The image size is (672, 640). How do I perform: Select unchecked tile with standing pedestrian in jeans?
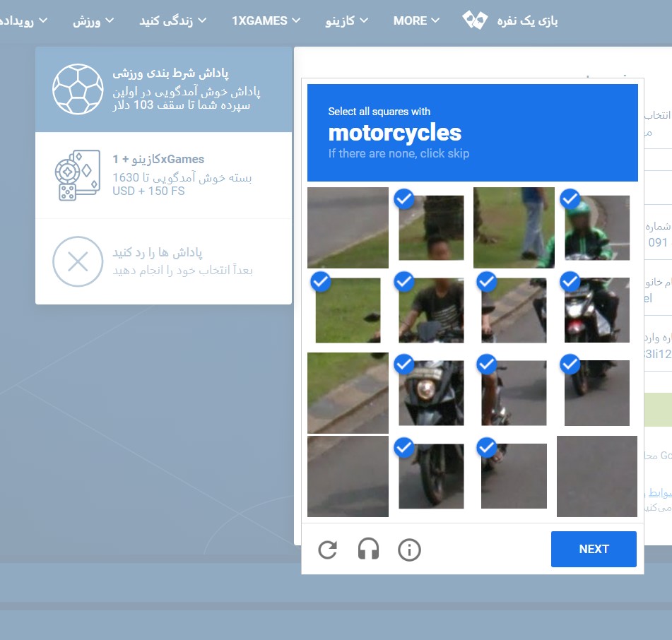coord(514,227)
